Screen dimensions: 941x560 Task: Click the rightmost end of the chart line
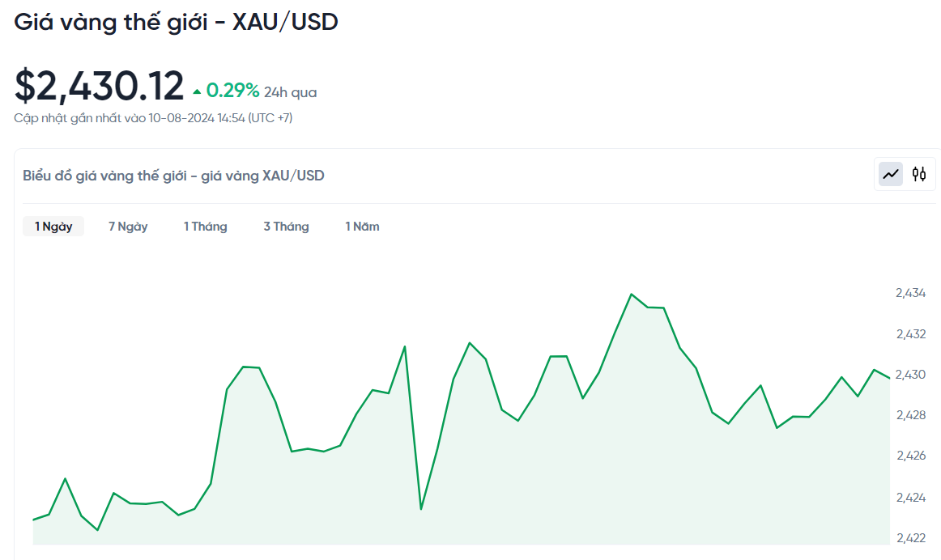[889, 378]
